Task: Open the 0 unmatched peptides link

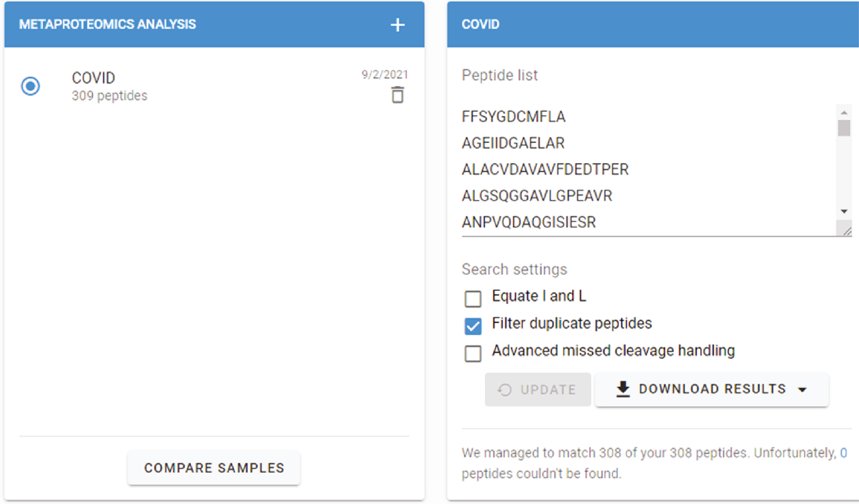Action: [843, 453]
